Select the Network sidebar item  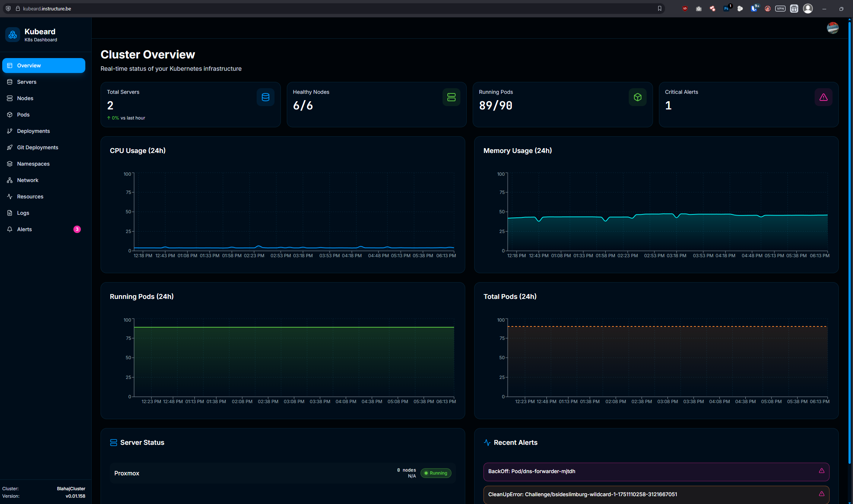tap(28, 180)
